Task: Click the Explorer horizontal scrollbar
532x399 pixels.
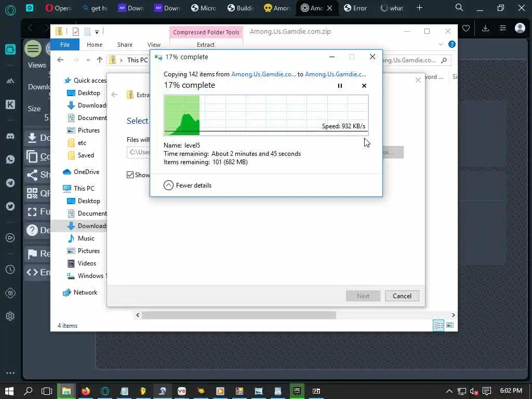Action: (x=239, y=315)
